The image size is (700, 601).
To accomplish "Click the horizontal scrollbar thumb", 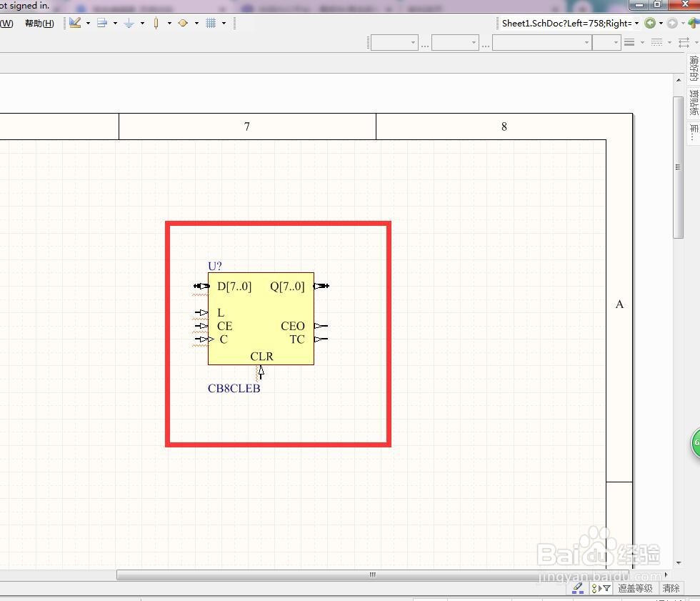I will point(372,575).
